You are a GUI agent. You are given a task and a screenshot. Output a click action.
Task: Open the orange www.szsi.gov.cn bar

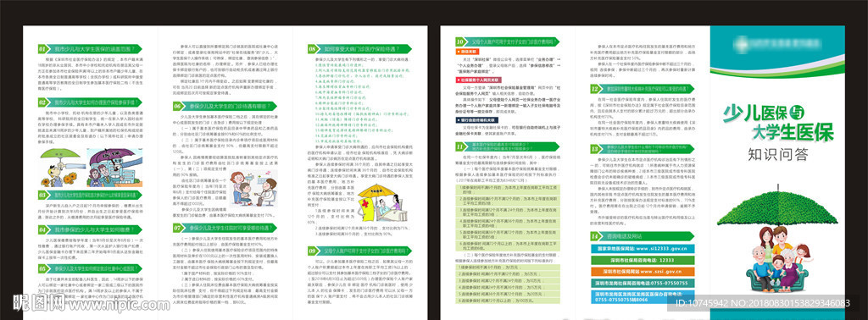click(642, 272)
